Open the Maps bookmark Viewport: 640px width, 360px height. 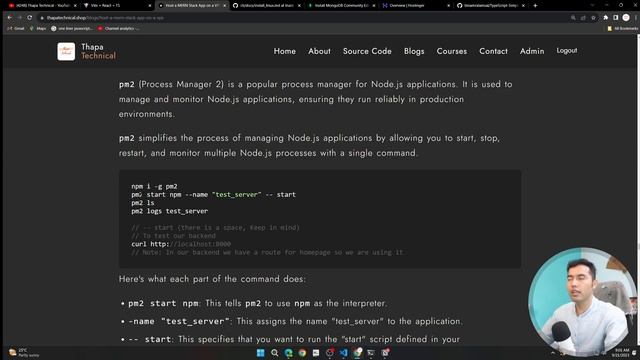(x=38, y=29)
